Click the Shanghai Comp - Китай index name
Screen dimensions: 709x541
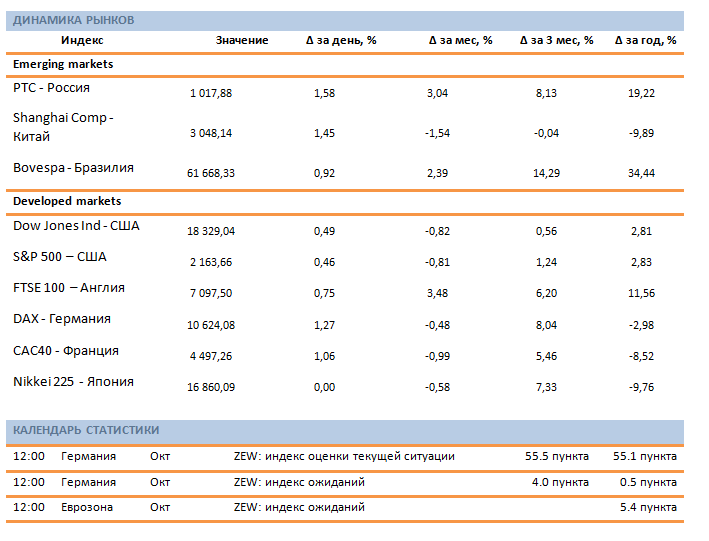[x=62, y=127]
